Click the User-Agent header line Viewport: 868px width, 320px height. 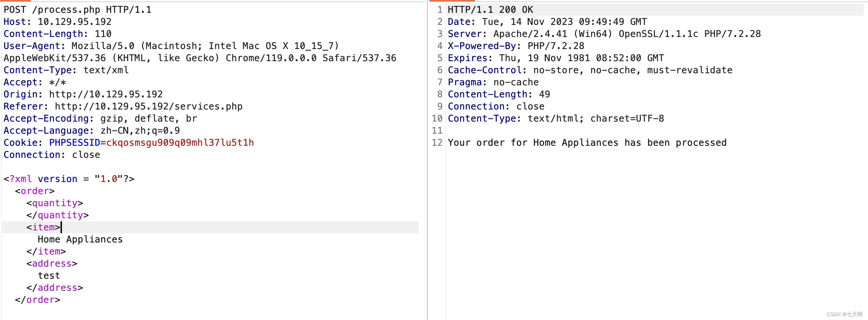coord(171,46)
